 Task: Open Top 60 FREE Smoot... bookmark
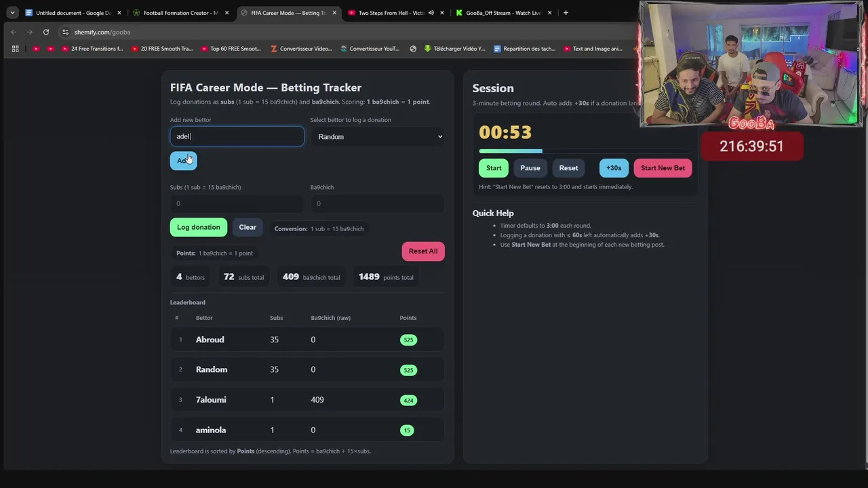point(231,49)
